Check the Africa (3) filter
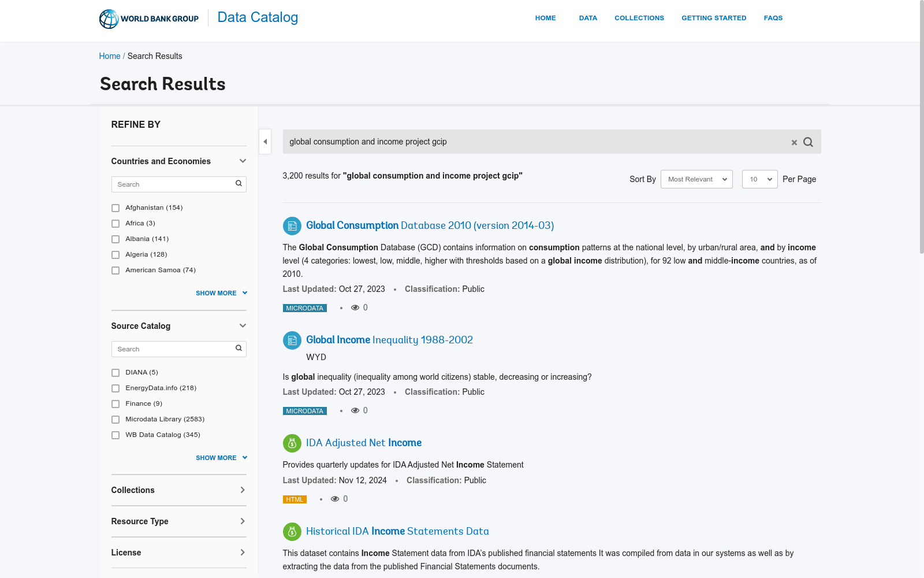Screen dimensions: 924x578 (115, 224)
